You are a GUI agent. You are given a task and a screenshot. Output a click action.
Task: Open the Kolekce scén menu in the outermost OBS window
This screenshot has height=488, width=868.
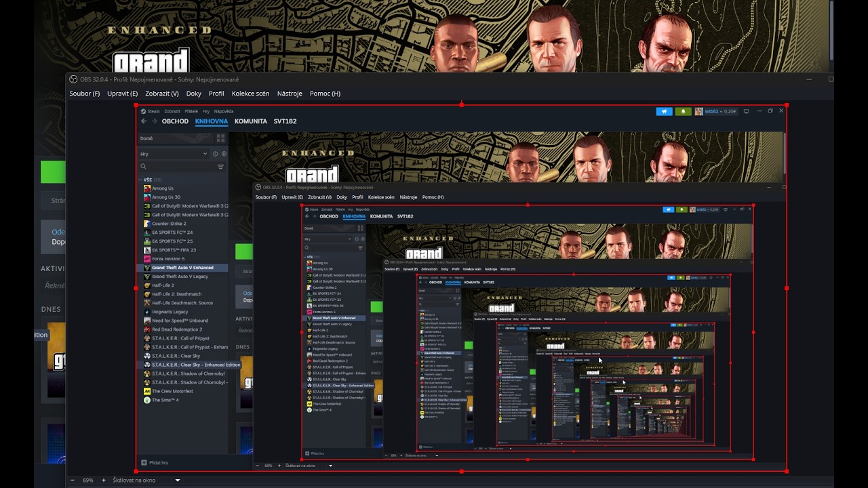click(x=250, y=94)
